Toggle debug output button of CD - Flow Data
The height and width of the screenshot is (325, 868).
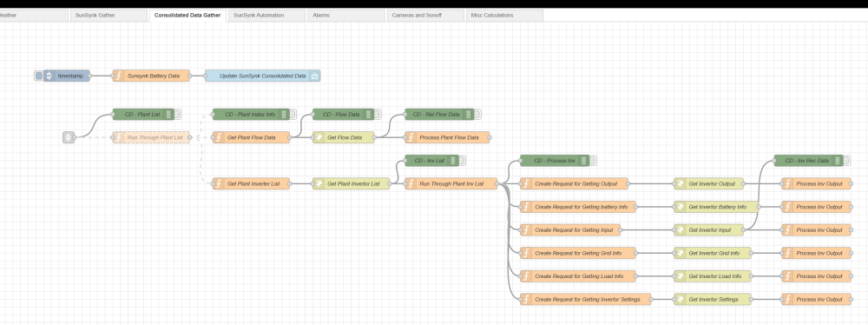pyautogui.click(x=378, y=114)
